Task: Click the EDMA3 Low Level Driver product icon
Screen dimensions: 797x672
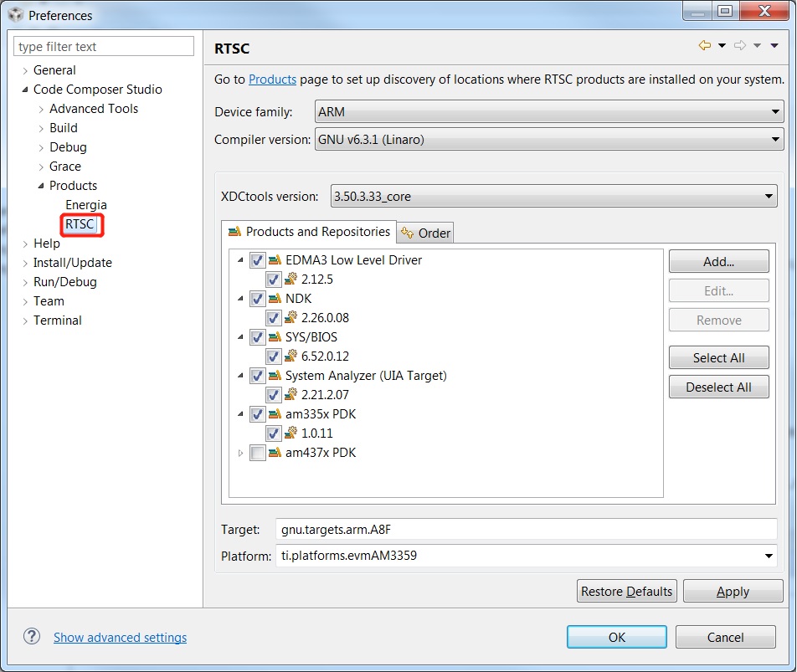Action: pyautogui.click(x=275, y=260)
